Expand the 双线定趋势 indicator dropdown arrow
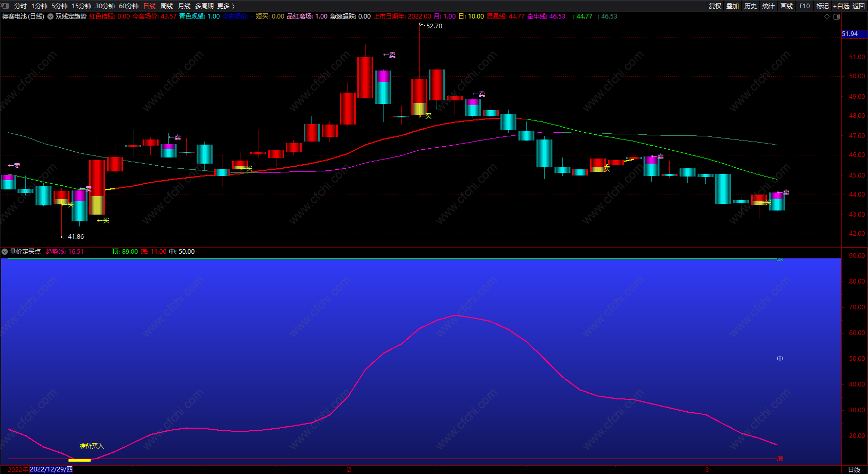868x474 pixels. 50,16
